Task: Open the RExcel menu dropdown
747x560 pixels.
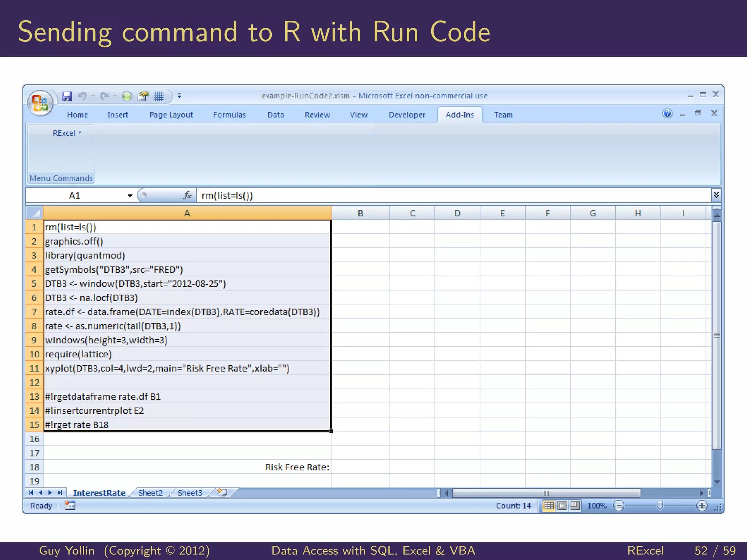Action: pos(67,133)
